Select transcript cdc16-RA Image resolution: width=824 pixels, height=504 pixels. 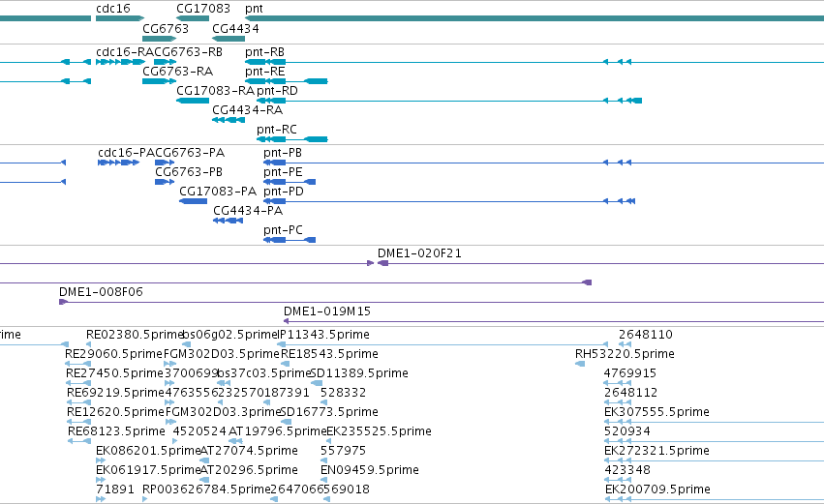coord(125,52)
